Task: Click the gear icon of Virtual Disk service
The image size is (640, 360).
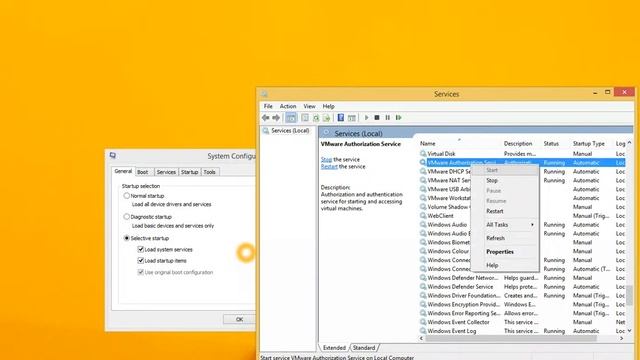Action: point(423,154)
